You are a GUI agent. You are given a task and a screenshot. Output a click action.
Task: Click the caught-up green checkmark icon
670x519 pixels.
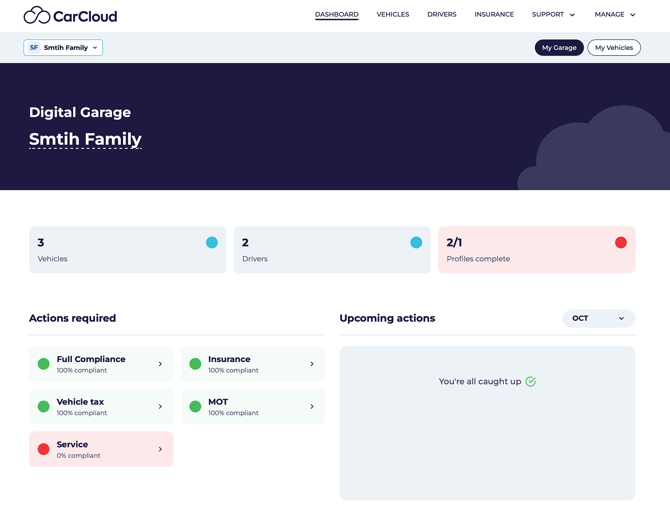pos(531,381)
